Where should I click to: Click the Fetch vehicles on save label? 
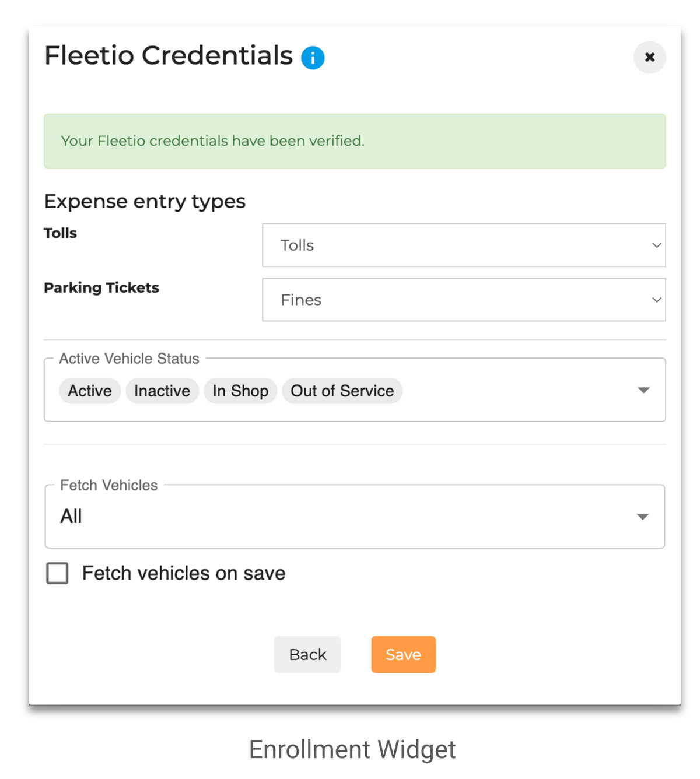[x=184, y=573]
